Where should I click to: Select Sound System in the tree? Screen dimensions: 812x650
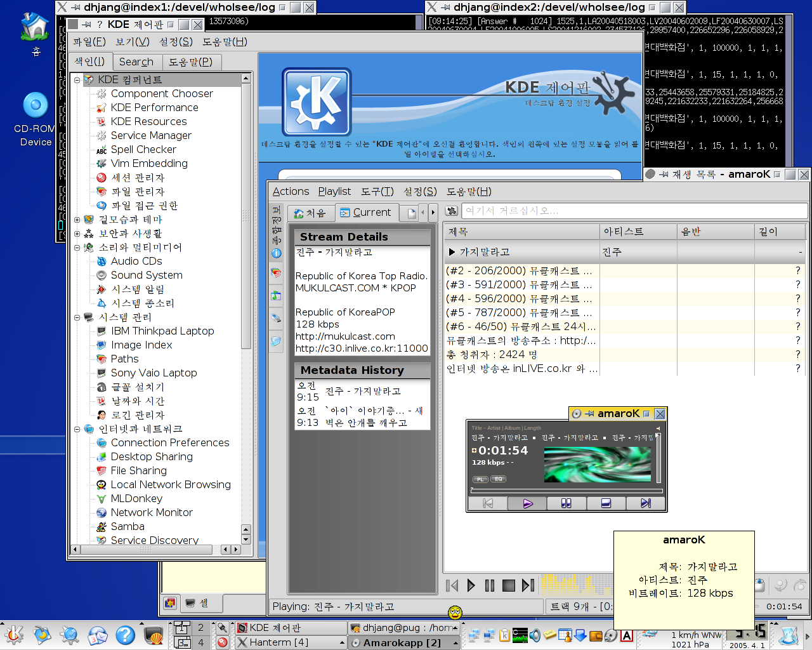[147, 275]
